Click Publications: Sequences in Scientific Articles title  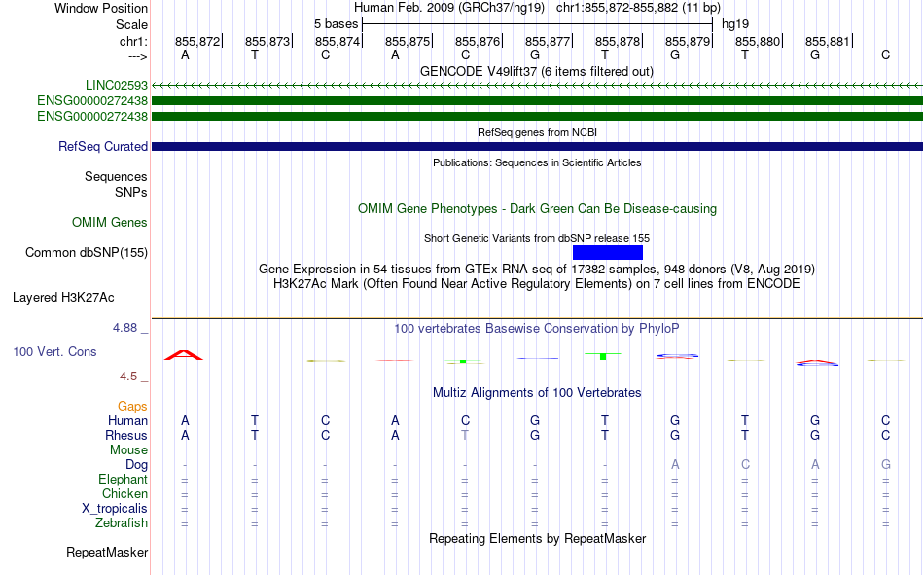[537, 162]
